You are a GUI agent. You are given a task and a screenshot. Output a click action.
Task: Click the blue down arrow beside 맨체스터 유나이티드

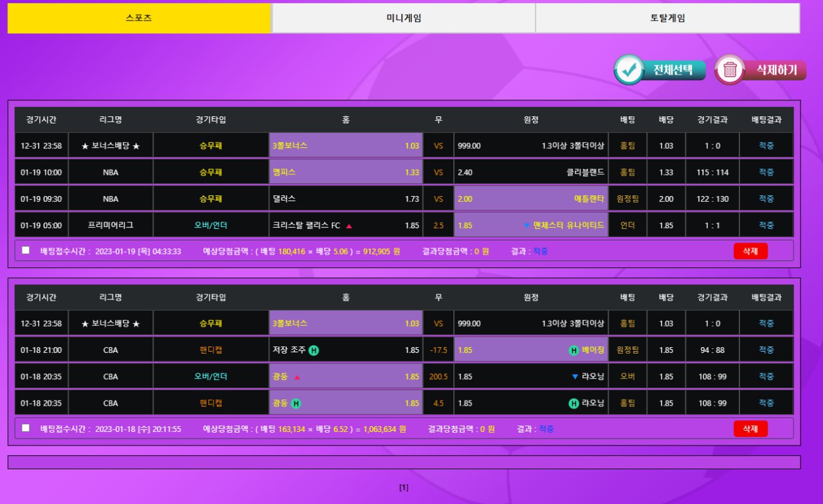pyautogui.click(x=527, y=226)
